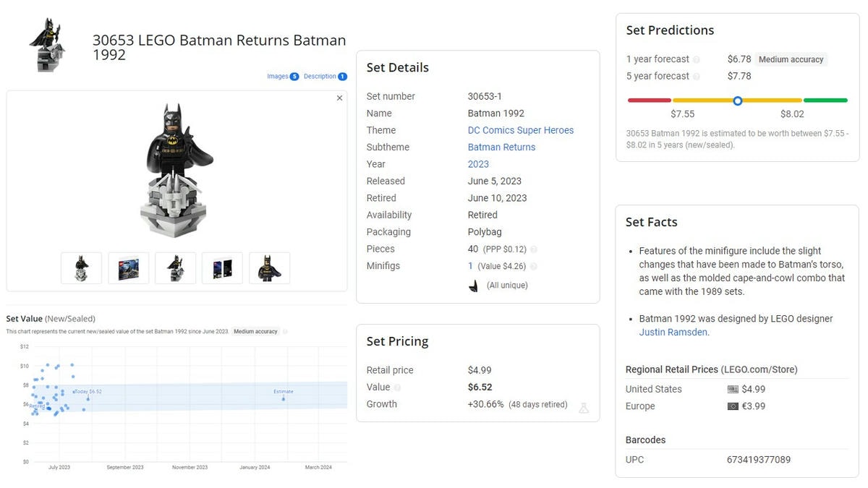Select the polybag packaging thumbnail
This screenshot has width=868, height=488.
129,268
